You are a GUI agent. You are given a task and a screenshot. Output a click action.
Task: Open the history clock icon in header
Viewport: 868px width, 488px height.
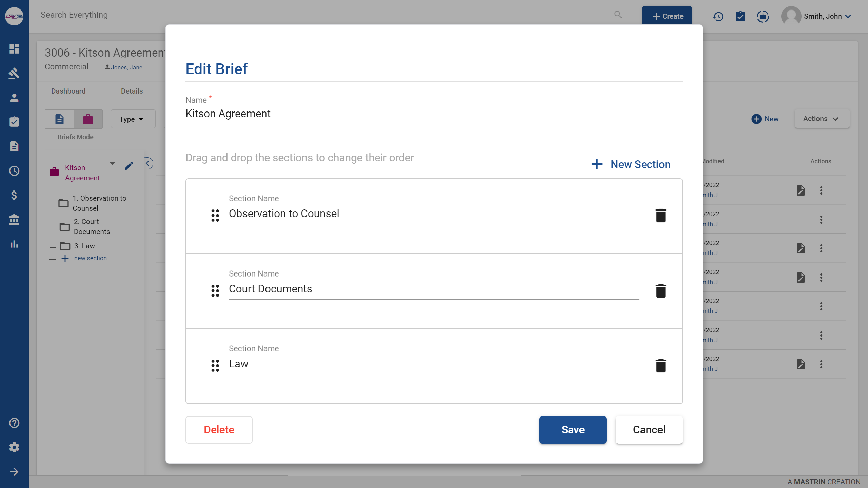718,16
